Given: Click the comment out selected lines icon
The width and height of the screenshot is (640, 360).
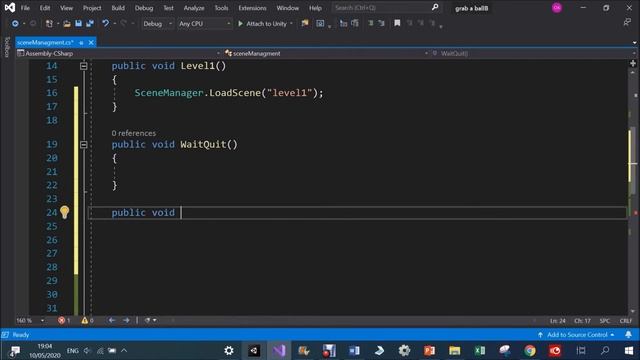Looking at the screenshot, I should [x=371, y=23].
